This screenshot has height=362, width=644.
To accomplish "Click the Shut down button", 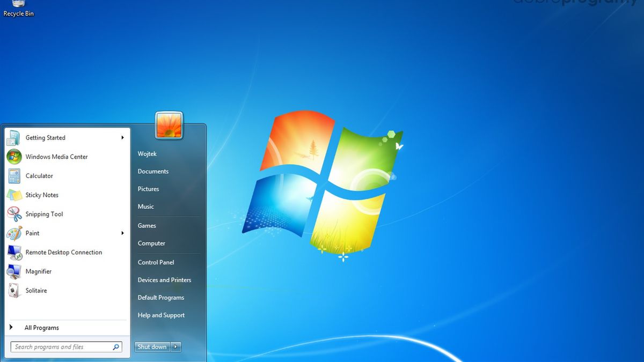I will (152, 347).
